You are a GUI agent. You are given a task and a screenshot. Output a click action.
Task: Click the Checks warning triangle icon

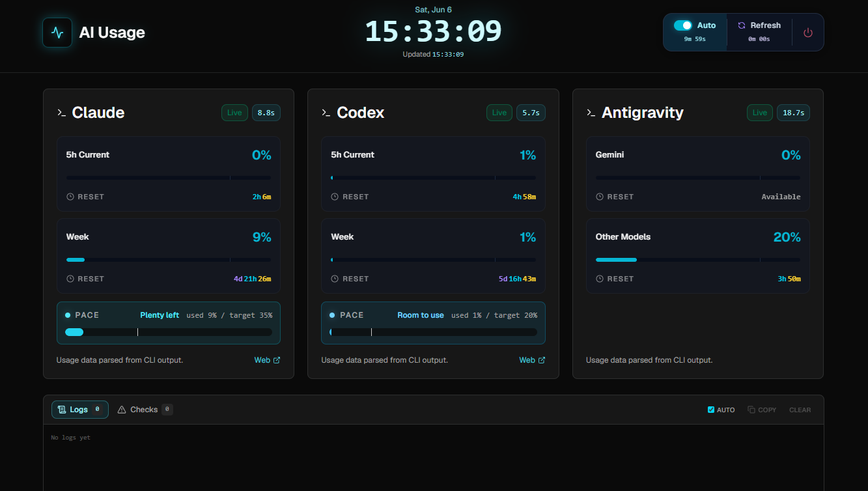coord(122,410)
